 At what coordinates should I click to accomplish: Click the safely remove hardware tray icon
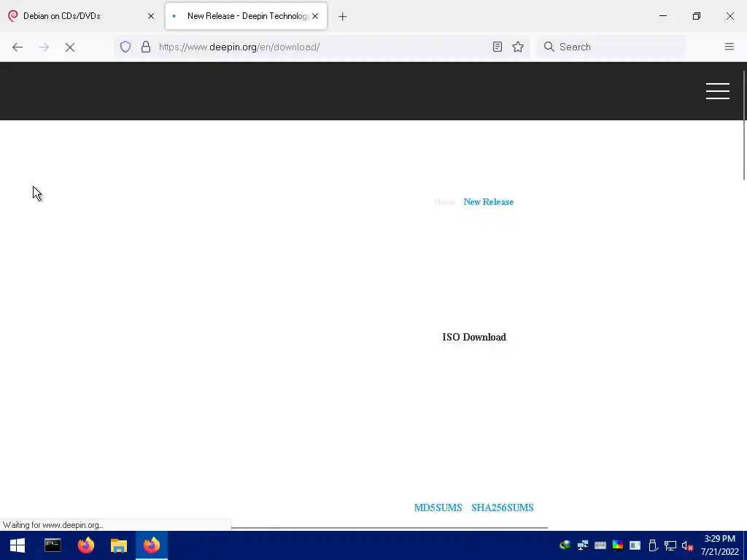click(653, 545)
